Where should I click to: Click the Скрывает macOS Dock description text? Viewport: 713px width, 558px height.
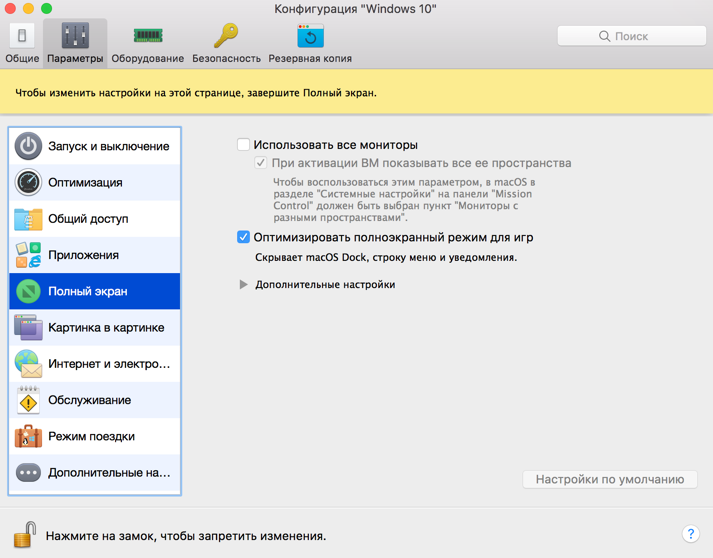point(386,257)
